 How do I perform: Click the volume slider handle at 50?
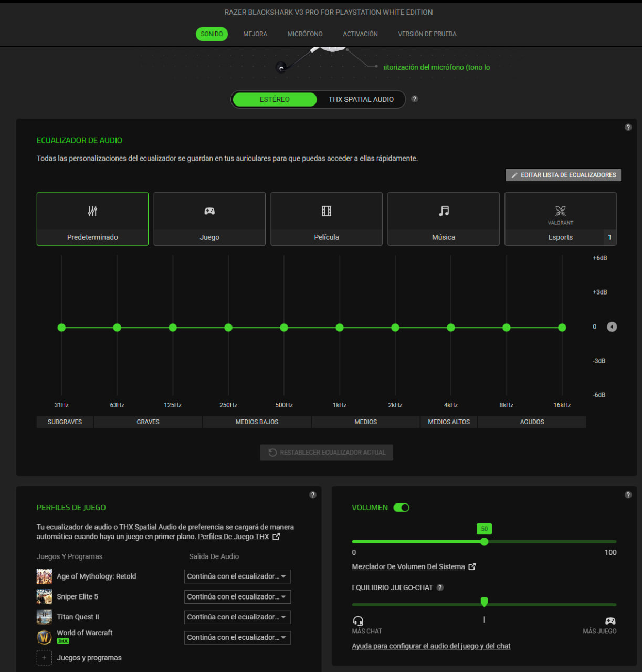(x=484, y=541)
